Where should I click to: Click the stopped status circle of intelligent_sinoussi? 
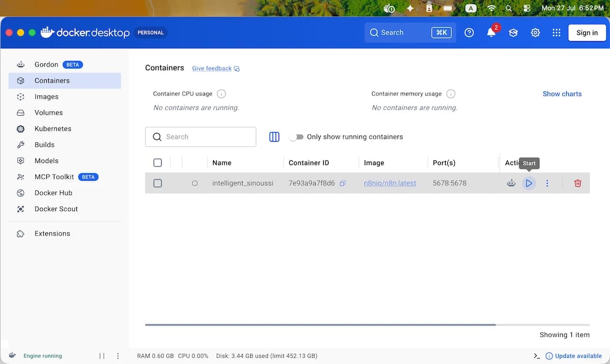pos(195,183)
